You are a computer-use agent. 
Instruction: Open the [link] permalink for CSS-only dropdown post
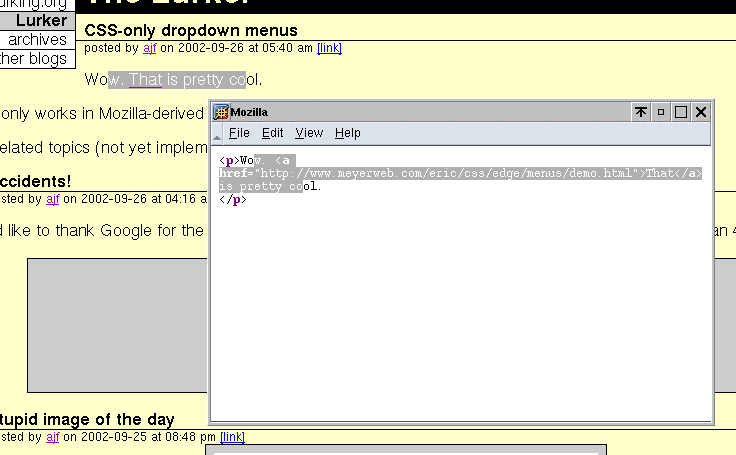[x=329, y=48]
